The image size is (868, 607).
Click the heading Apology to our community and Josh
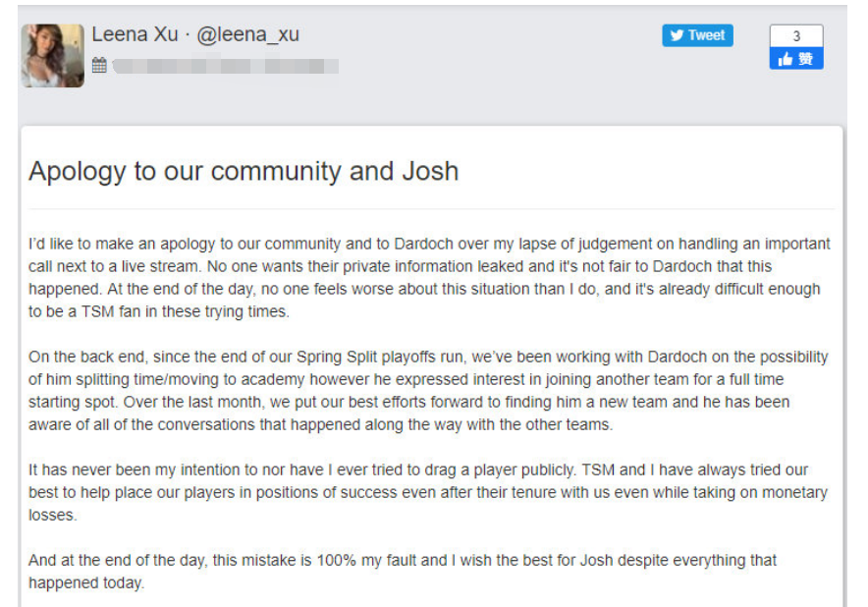pos(244,171)
